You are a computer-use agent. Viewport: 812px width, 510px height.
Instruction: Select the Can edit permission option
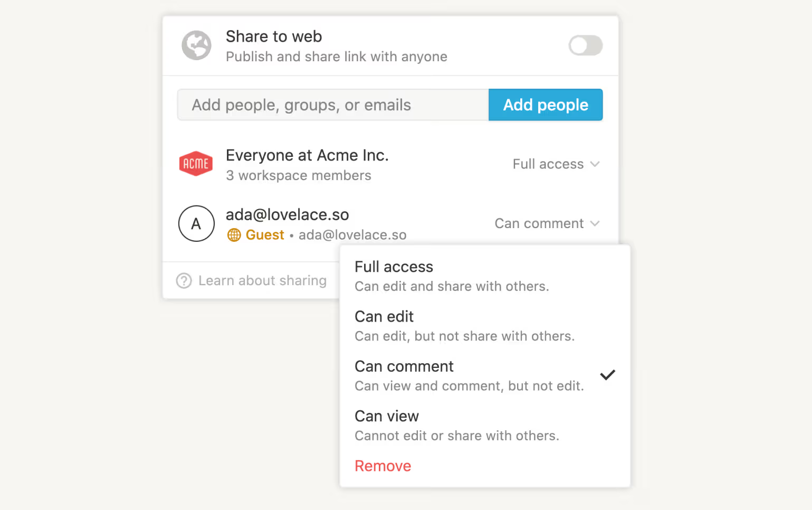coord(384,317)
